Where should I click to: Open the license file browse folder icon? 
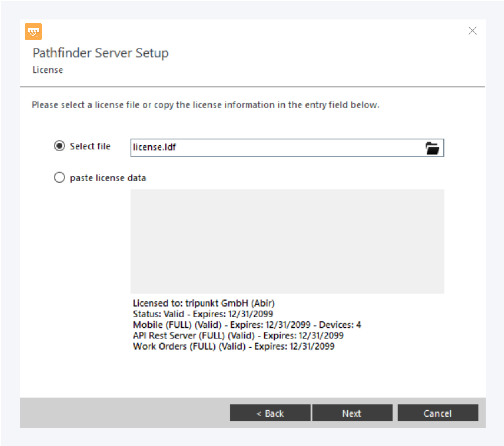(x=432, y=148)
